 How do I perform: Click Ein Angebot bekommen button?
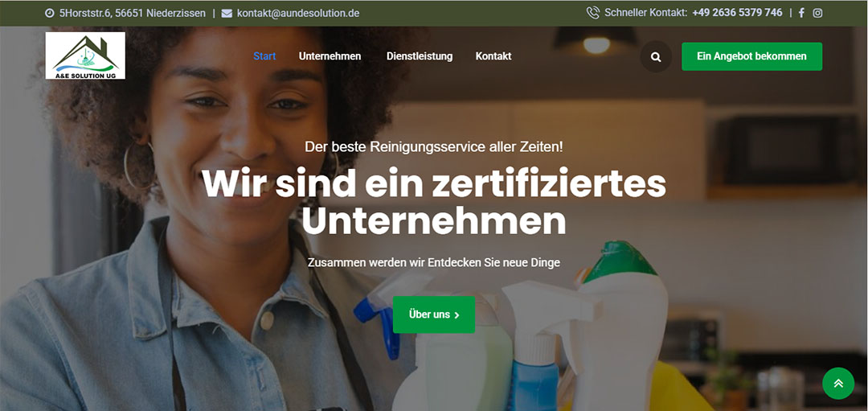[x=751, y=56]
